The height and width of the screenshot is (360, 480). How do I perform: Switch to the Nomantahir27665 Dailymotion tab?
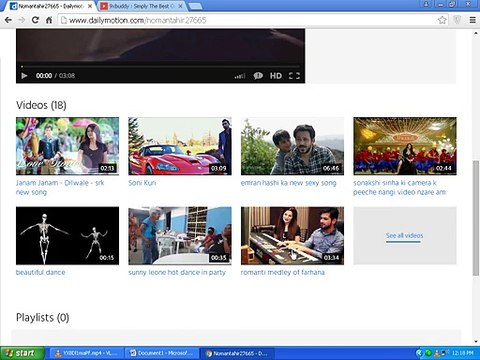(50, 6)
